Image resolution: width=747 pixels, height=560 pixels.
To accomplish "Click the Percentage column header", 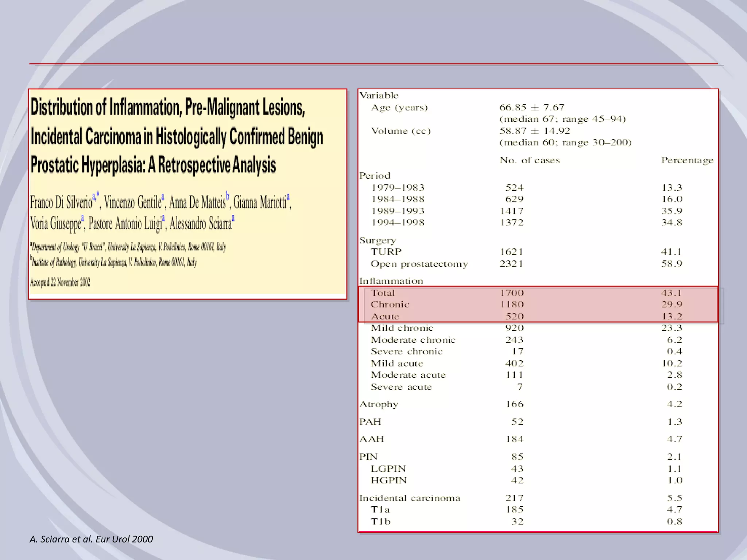I will pos(687,160).
